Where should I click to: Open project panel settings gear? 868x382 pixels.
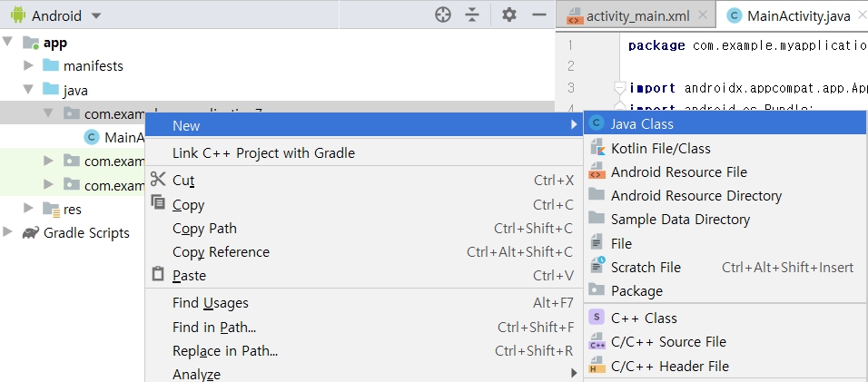tap(508, 15)
